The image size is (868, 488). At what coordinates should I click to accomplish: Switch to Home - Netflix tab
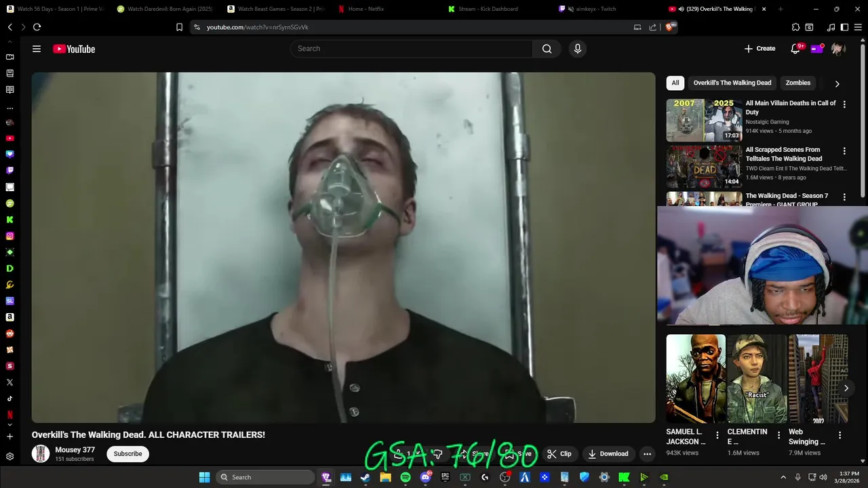click(386, 9)
